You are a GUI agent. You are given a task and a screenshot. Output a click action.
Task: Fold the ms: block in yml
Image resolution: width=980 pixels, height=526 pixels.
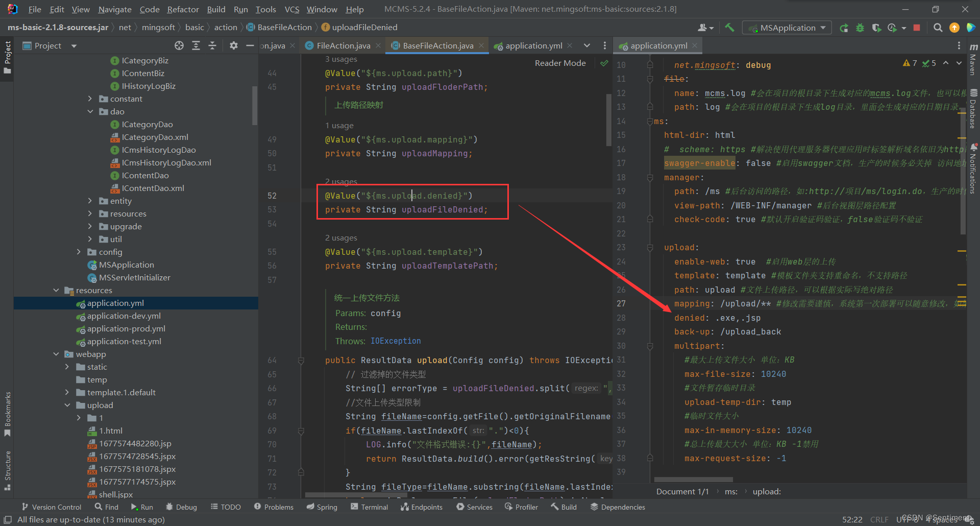pos(650,122)
